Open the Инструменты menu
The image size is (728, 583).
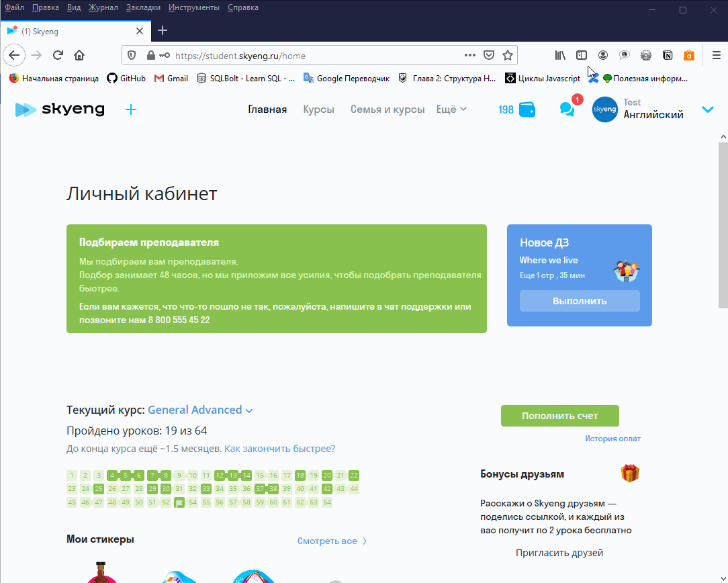coord(193,7)
